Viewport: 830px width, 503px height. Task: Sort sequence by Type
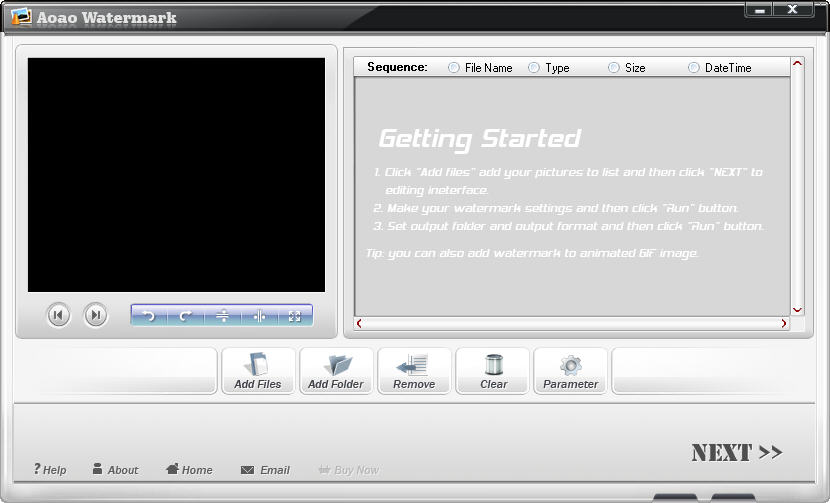coord(549,68)
